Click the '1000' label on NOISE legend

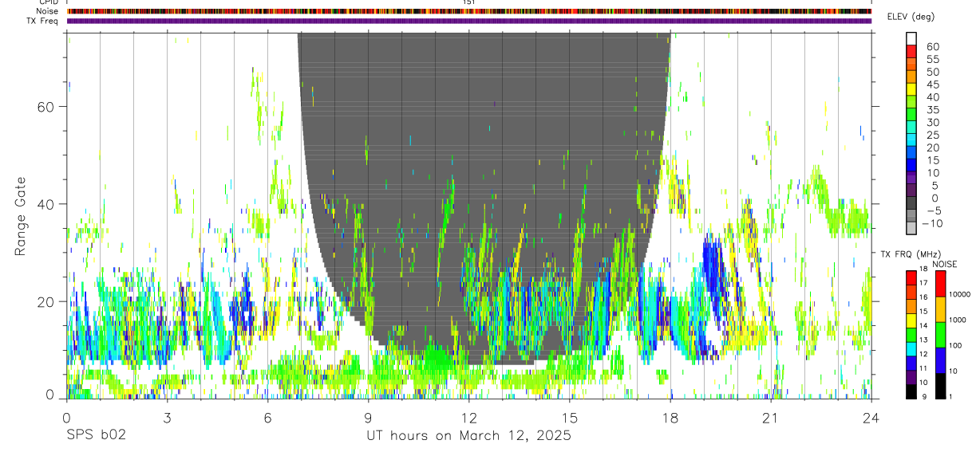(959, 320)
